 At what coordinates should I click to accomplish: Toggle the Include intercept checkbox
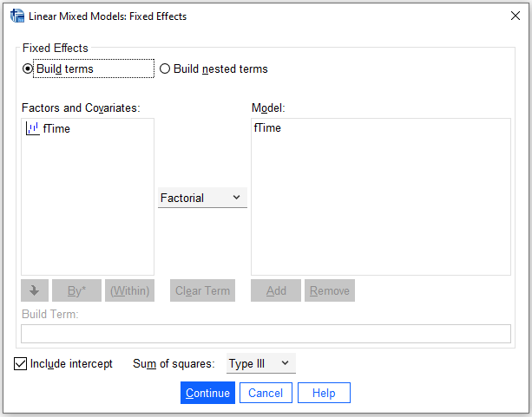coord(20,364)
